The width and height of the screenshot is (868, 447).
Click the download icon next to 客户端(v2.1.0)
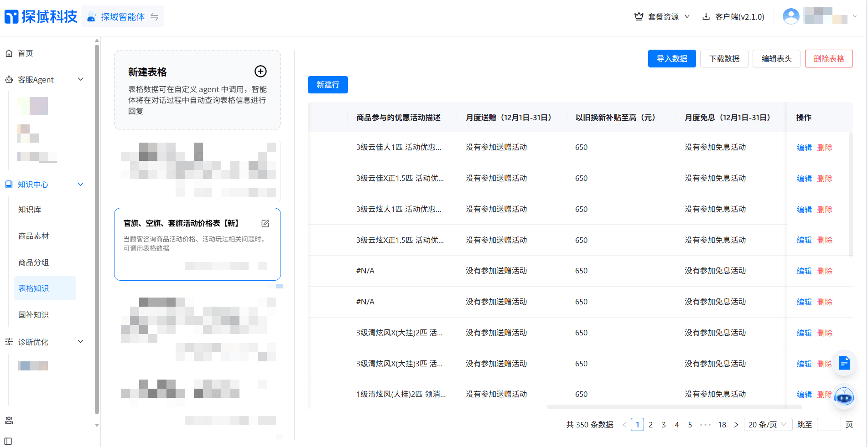pos(707,16)
